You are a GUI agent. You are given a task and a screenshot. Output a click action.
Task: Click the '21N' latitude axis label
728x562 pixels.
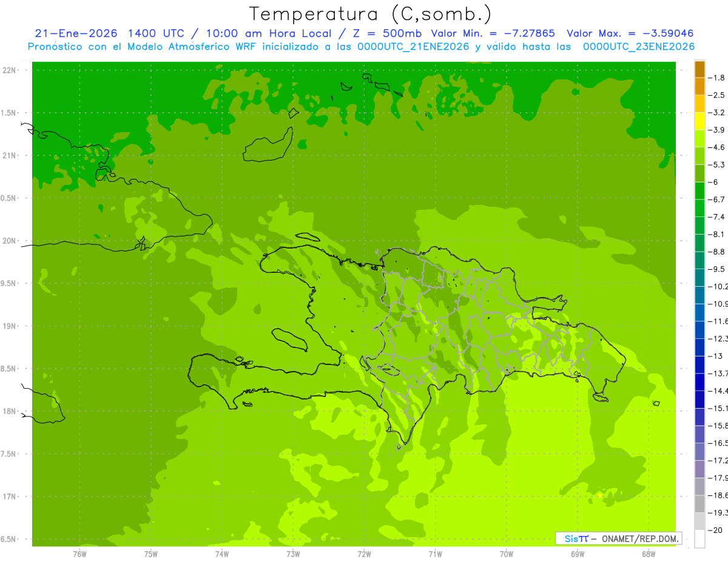click(9, 156)
